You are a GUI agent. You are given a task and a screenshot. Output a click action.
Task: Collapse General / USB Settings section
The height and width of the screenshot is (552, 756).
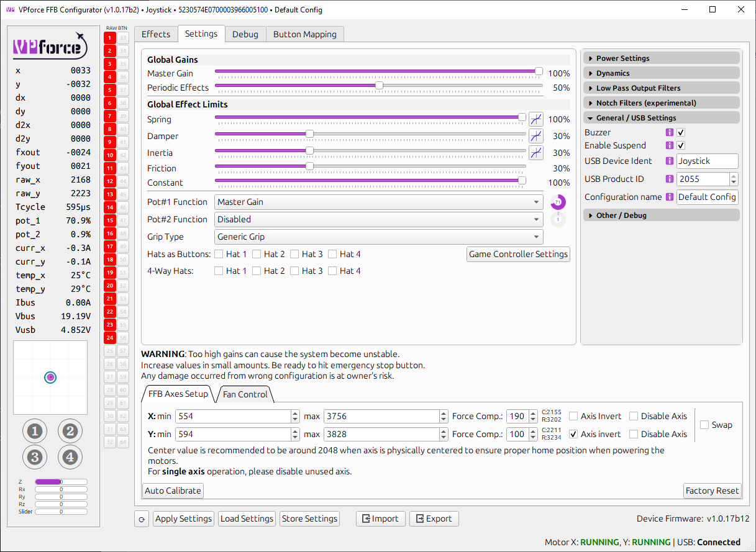[662, 118]
